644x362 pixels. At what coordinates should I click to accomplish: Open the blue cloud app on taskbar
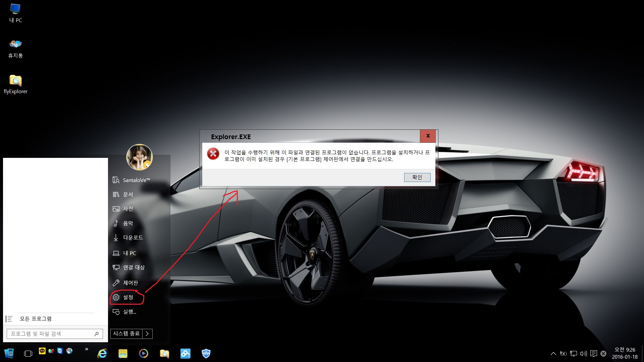pyautogui.click(x=185, y=353)
